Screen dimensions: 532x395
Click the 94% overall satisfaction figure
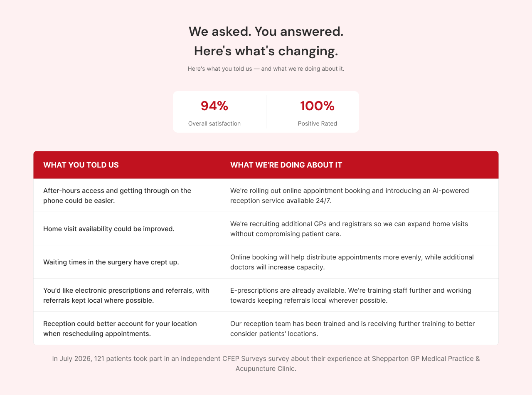coord(214,106)
